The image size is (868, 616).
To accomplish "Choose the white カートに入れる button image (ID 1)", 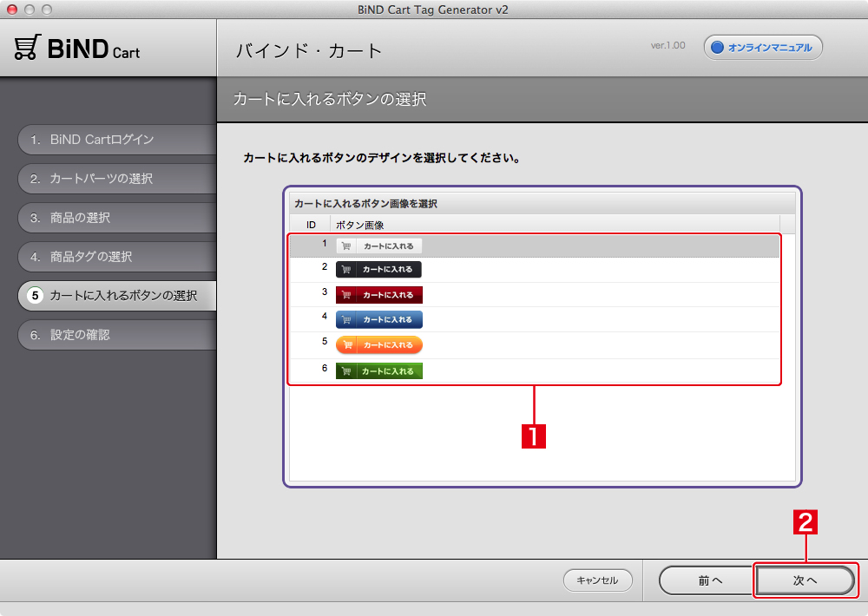I will click(379, 246).
